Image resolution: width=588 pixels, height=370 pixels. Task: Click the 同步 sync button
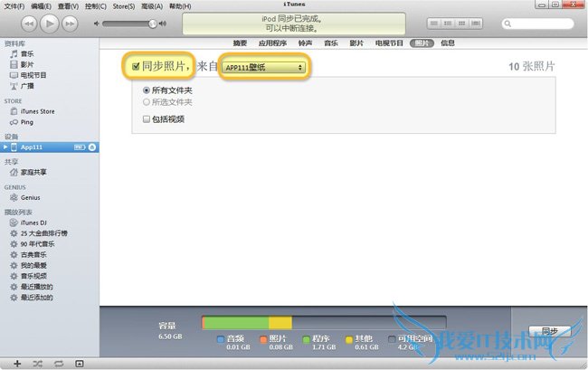pyautogui.click(x=550, y=331)
